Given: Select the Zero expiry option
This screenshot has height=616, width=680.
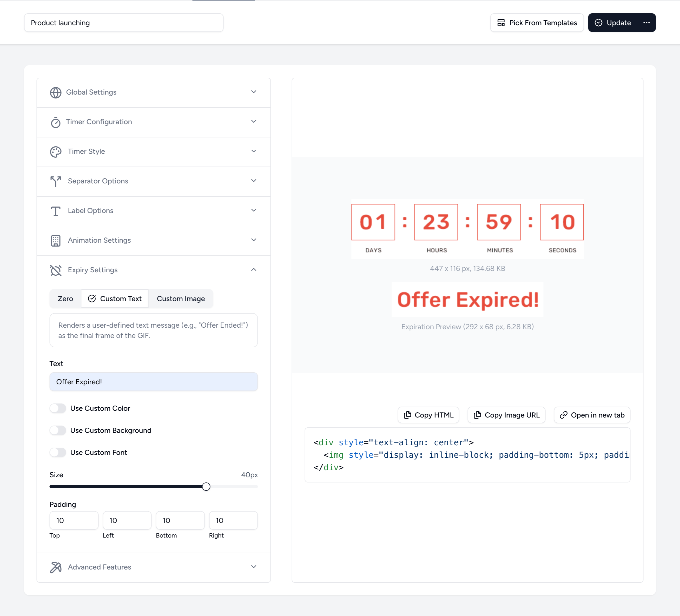Looking at the screenshot, I should (x=65, y=299).
